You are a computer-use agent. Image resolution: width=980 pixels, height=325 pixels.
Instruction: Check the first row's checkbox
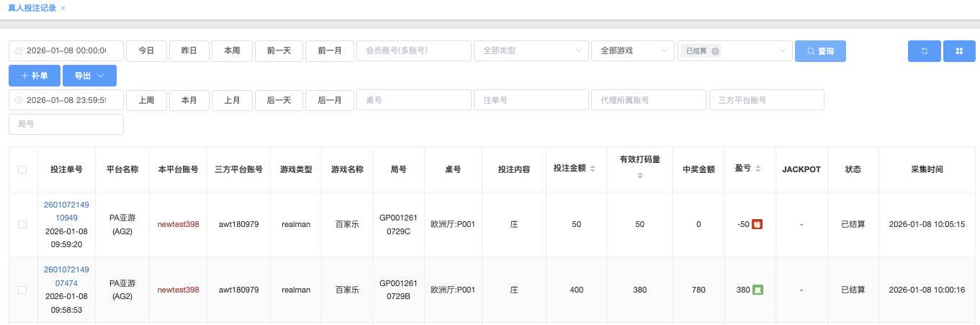22,225
